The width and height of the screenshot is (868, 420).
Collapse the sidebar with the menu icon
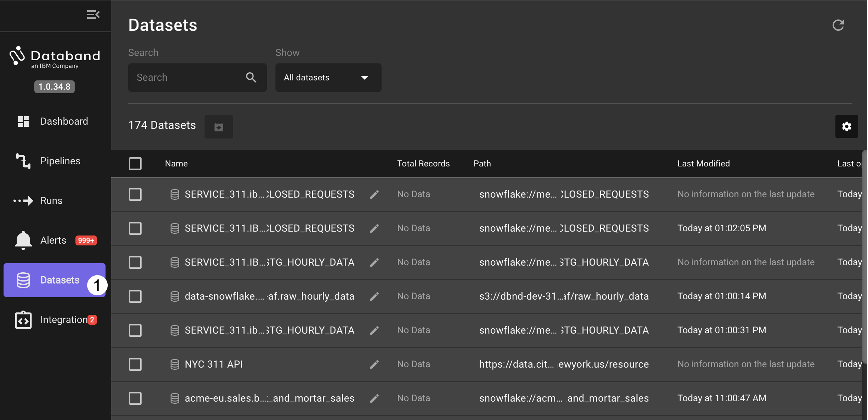pyautogui.click(x=93, y=15)
